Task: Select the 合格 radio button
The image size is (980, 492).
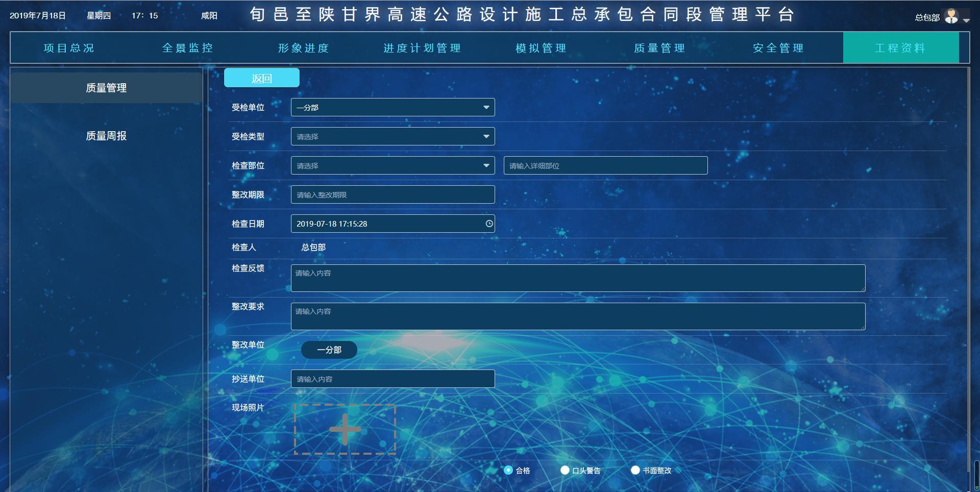Action: coord(508,470)
